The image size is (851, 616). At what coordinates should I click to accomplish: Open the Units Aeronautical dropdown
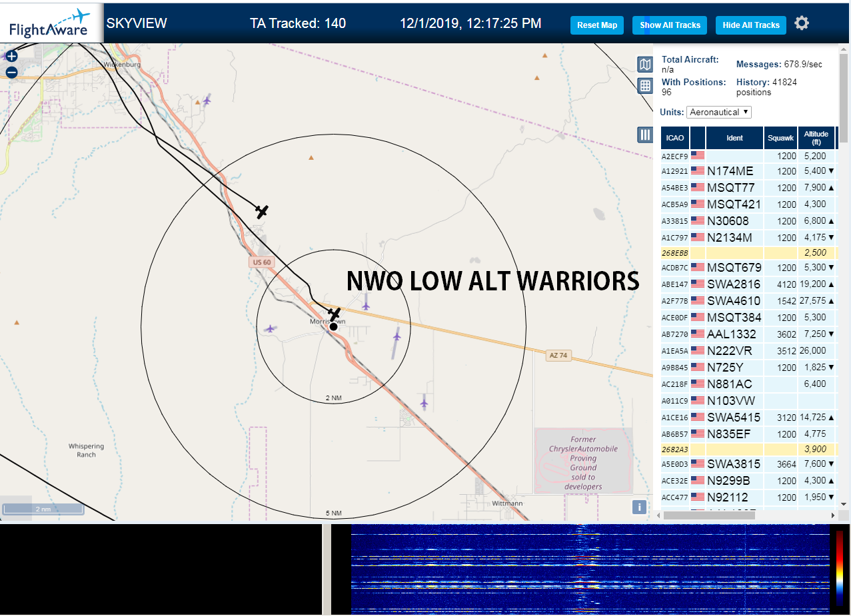719,112
